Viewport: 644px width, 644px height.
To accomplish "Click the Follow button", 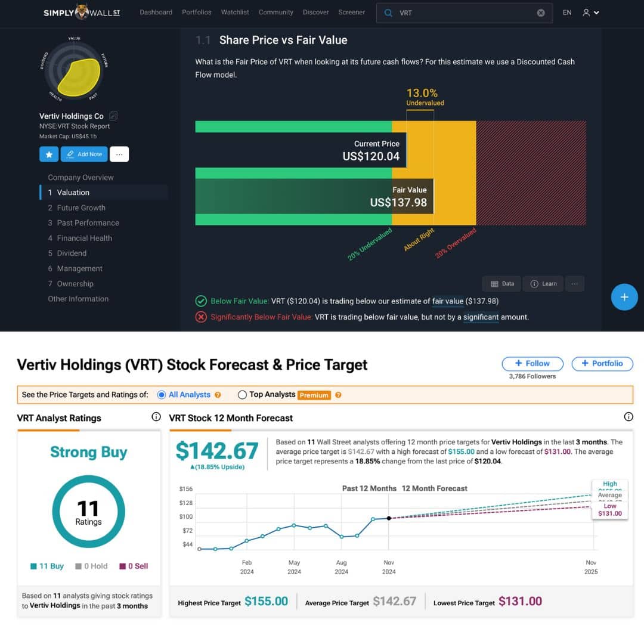I will 532,364.
